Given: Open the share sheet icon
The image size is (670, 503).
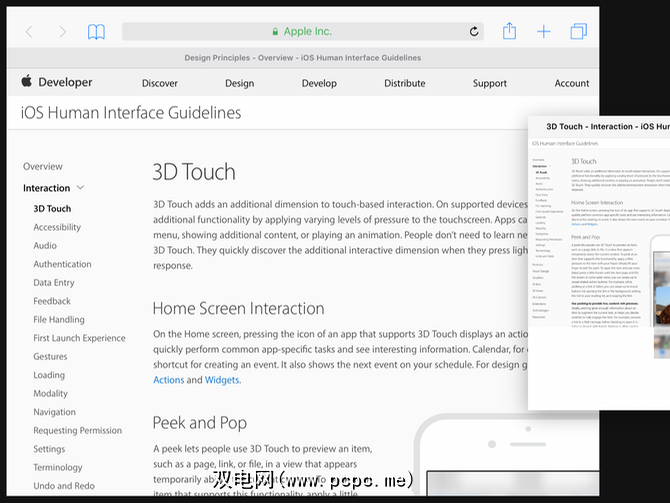Looking at the screenshot, I should [x=509, y=31].
